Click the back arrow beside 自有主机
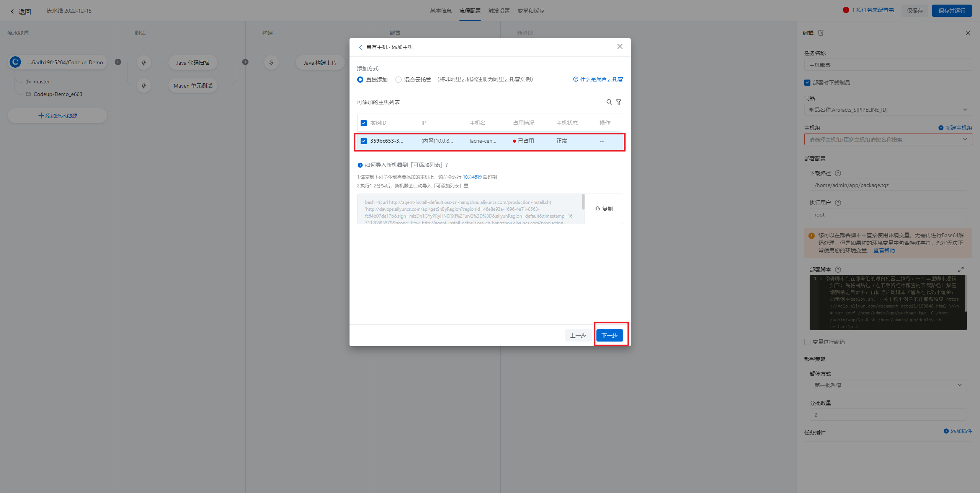Image resolution: width=980 pixels, height=493 pixels. tap(360, 47)
